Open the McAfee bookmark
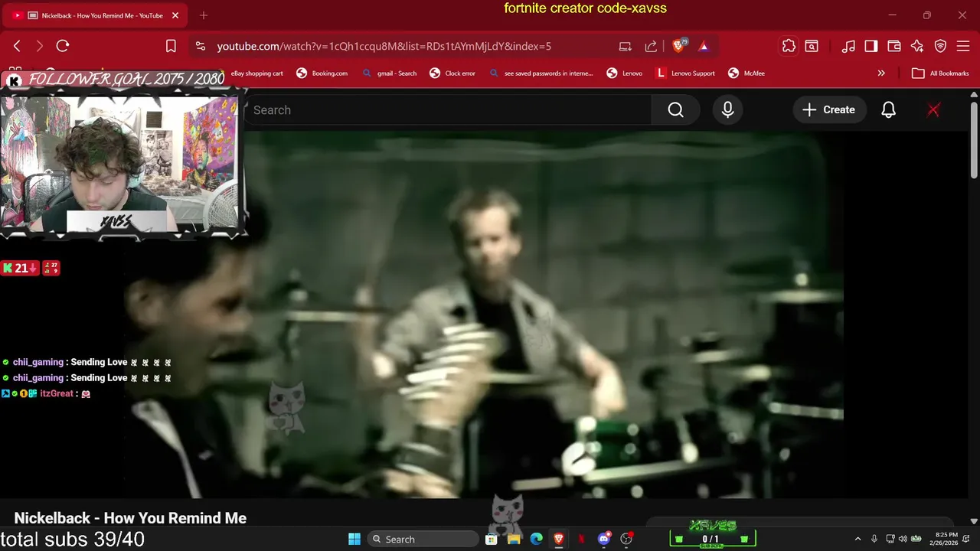 pyautogui.click(x=746, y=73)
